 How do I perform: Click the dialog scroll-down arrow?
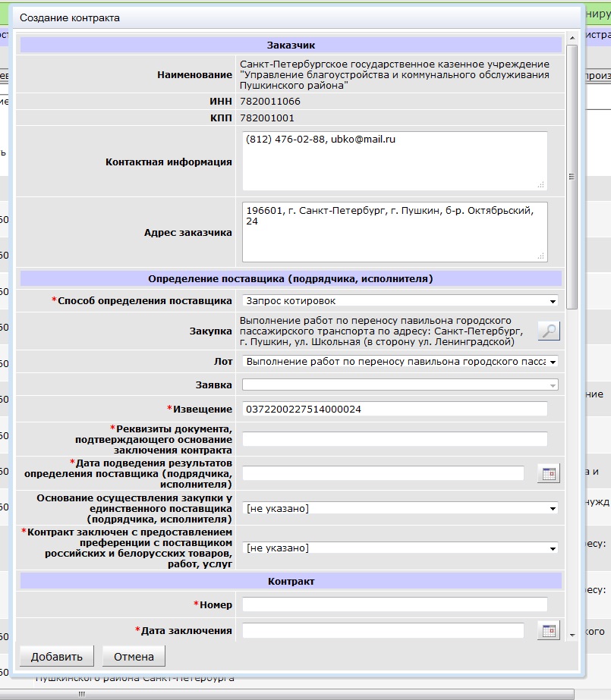572,635
